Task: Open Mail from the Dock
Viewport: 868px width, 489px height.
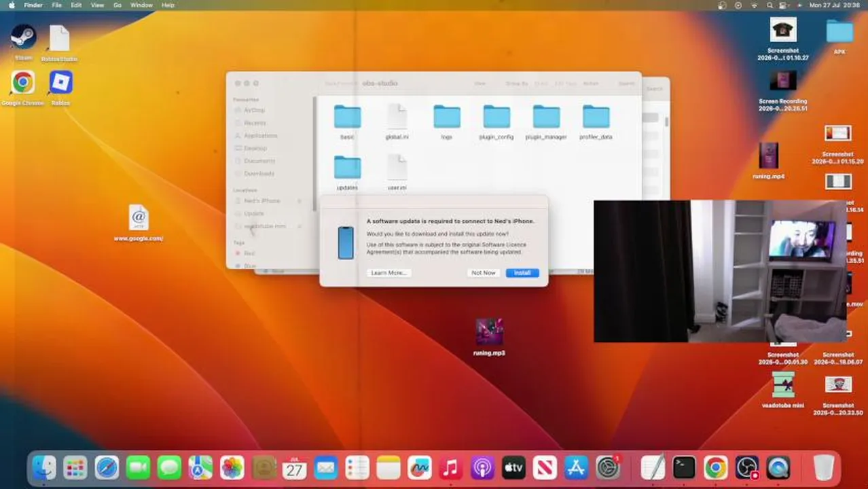Action: coord(325,468)
